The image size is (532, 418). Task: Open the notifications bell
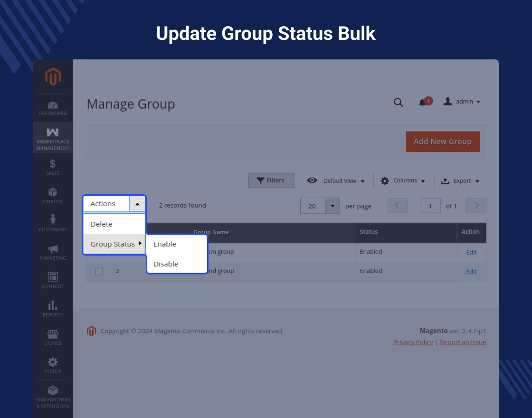(425, 102)
